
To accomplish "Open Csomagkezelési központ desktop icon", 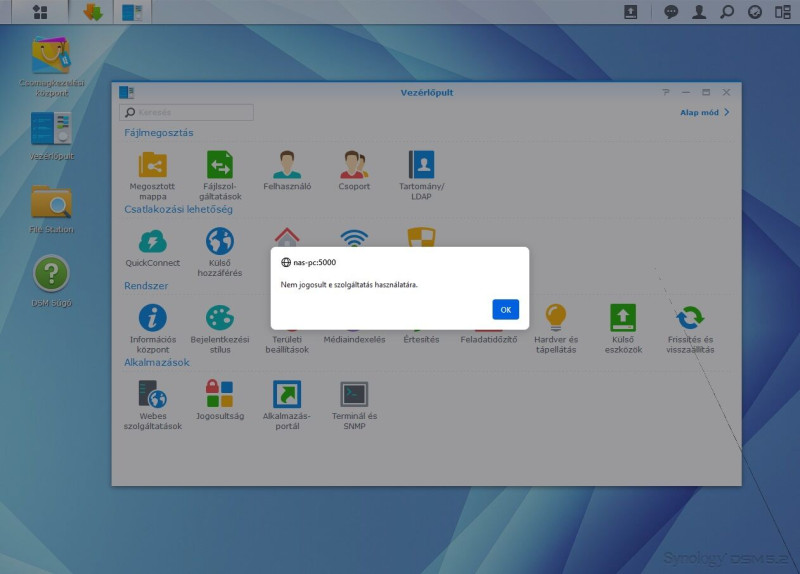I will click(51, 56).
